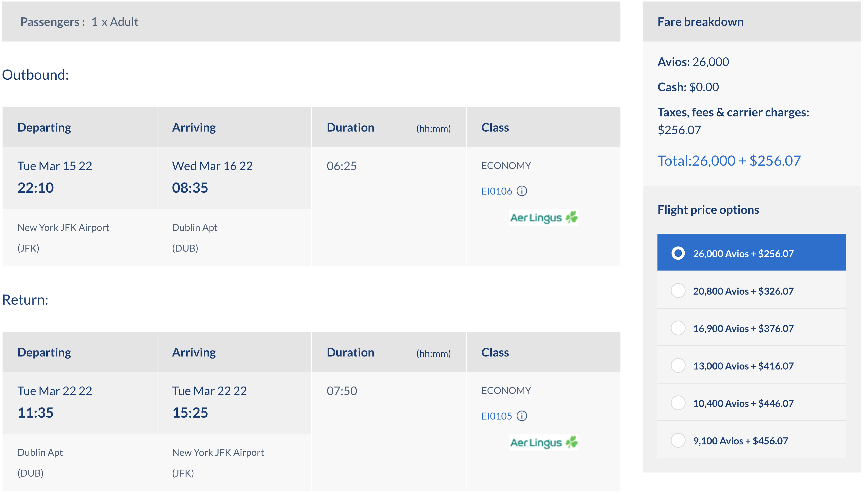Click return flight Aer Lingus logo

543,442
